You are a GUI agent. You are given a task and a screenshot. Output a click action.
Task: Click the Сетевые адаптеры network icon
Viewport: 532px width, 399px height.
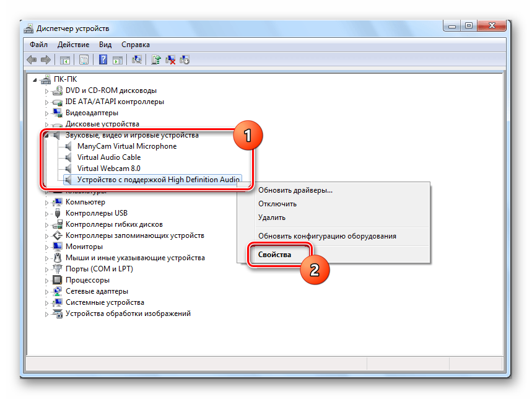[58, 291]
